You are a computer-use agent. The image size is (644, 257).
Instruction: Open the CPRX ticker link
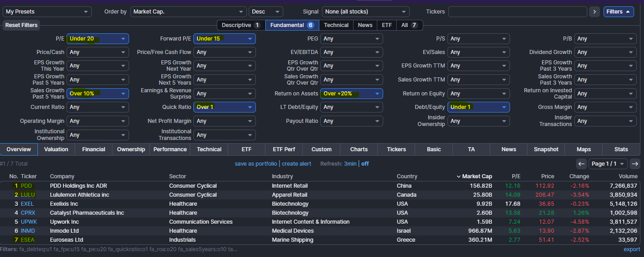[x=28, y=213]
